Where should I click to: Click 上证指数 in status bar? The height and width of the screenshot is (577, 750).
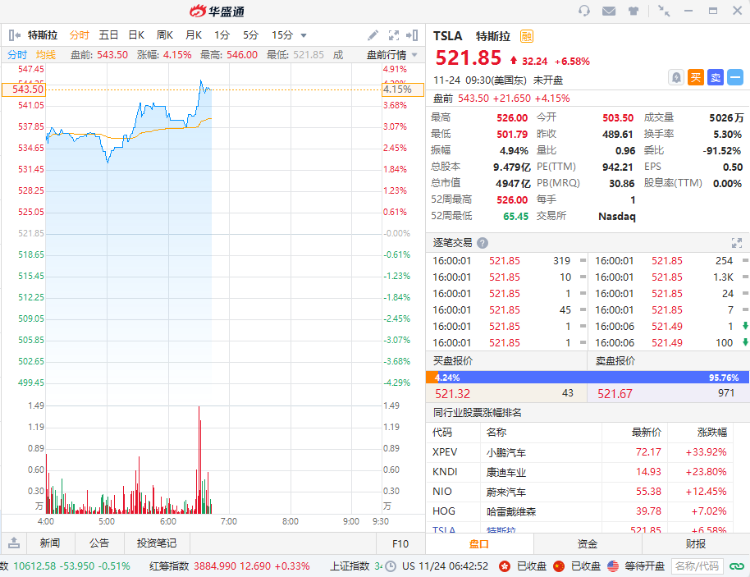(350, 566)
